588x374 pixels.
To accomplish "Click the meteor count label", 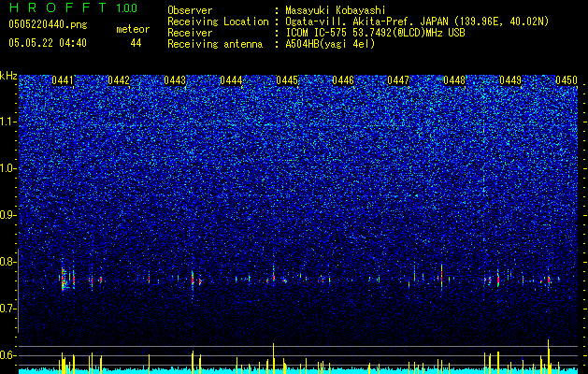I will [133, 29].
